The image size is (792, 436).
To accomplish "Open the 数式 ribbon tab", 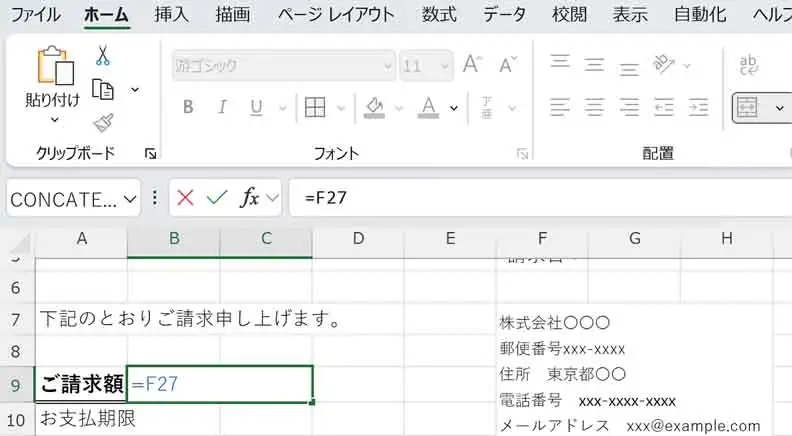I will (439, 15).
